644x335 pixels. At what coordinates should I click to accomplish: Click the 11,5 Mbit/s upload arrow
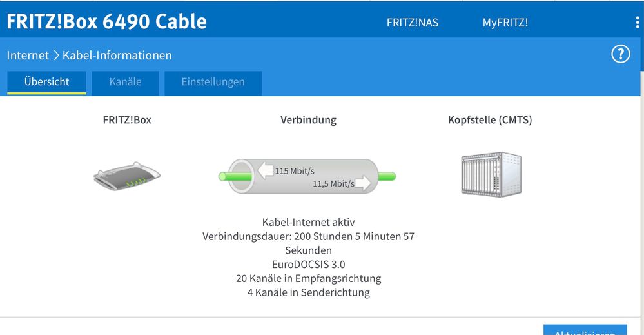coord(362,183)
